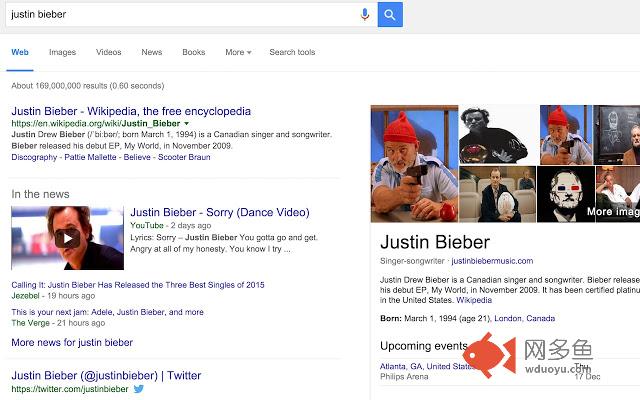Open the More search categories dropdown
This screenshot has height=400, width=640.
[x=238, y=52]
